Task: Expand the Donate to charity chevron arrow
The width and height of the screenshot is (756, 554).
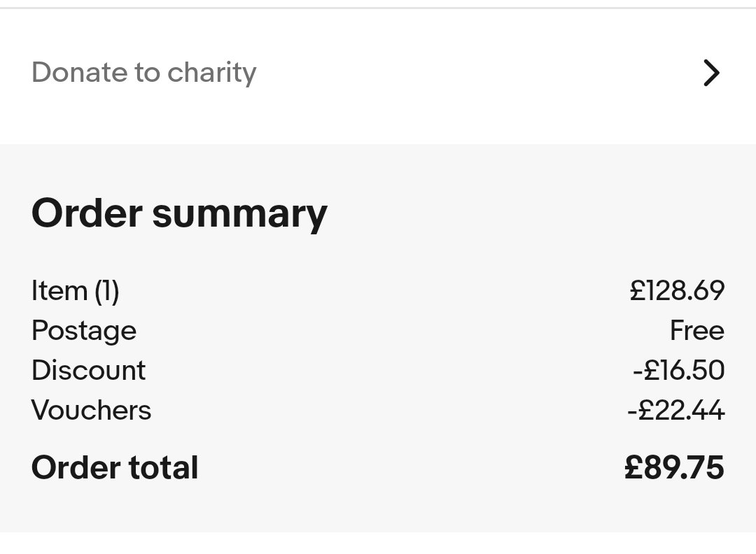Action: (710, 73)
